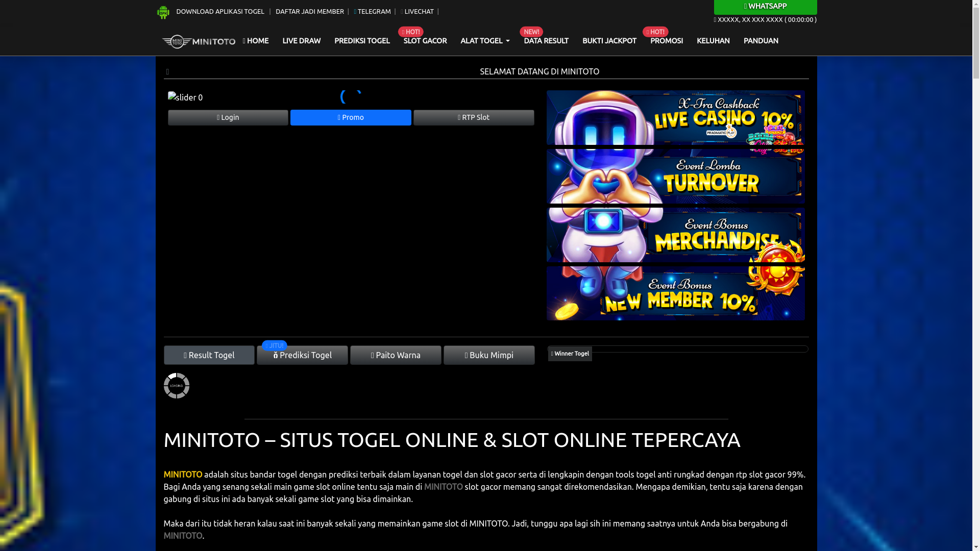Click the slider 0 image placeholder
This screenshot has height=551, width=980.
coord(185,97)
